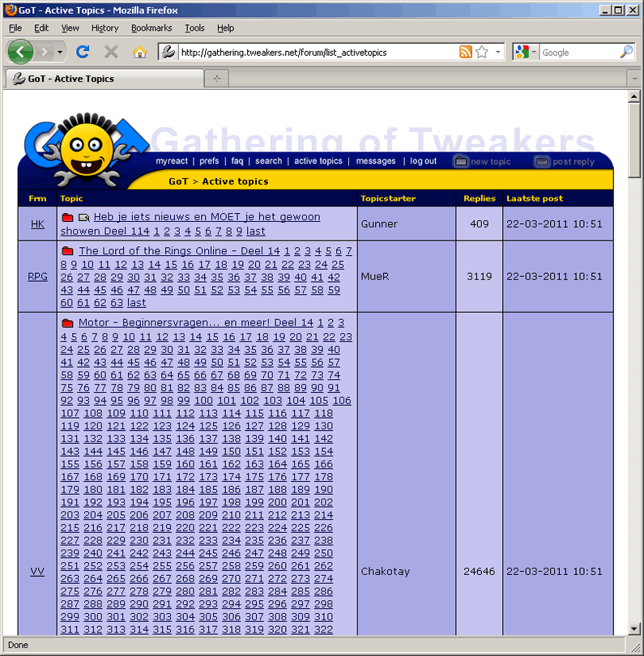Viewport: 644px width, 656px height.
Task: Click the reply count 3119
Action: pyautogui.click(x=479, y=276)
